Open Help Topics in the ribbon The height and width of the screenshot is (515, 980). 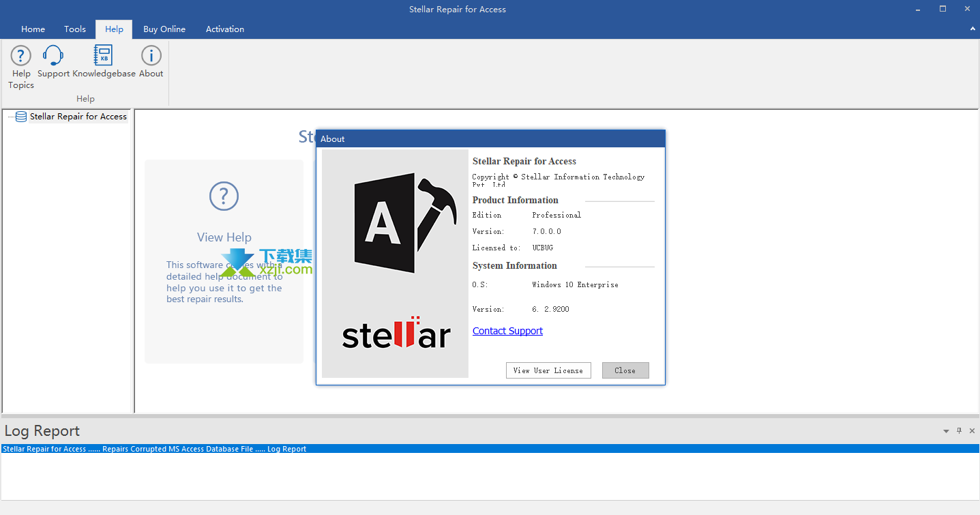coord(21,67)
